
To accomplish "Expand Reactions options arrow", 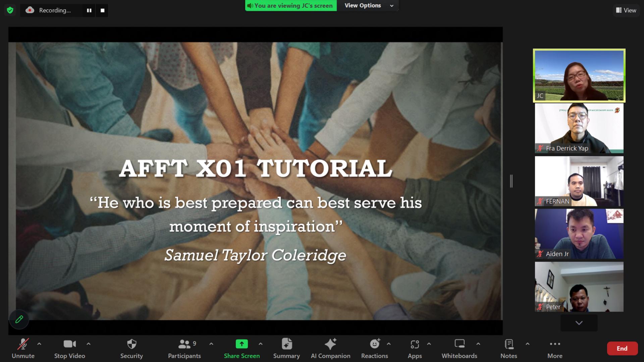I will [389, 344].
